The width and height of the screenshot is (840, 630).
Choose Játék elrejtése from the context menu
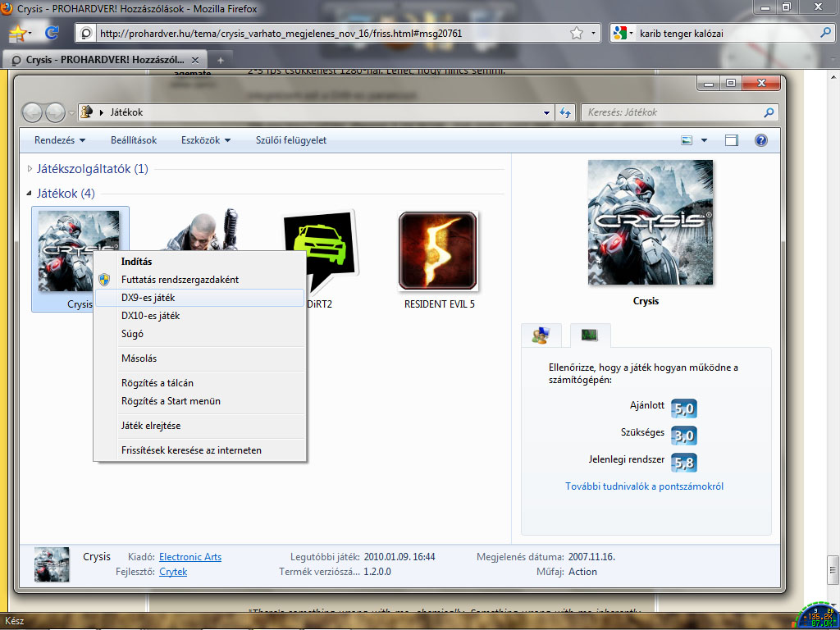coord(200,426)
